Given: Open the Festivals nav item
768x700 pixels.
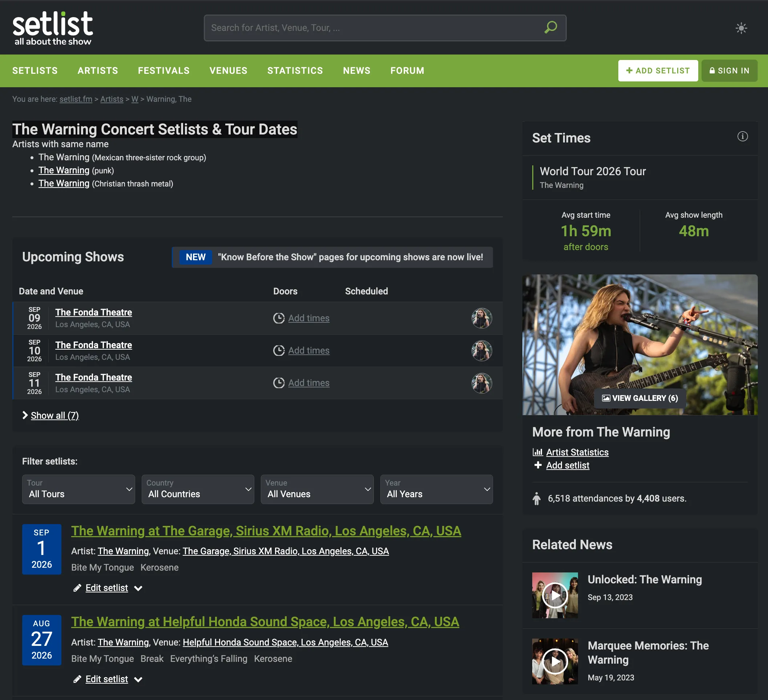Looking at the screenshot, I should pos(164,71).
